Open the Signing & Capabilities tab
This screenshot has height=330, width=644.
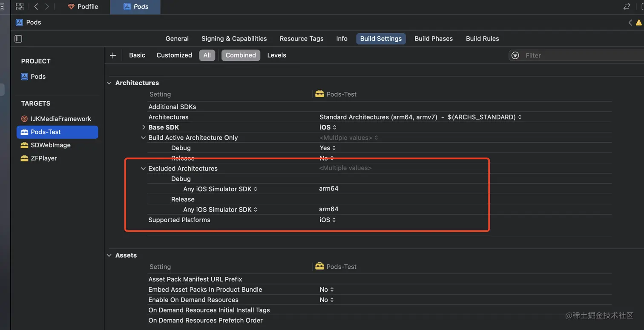[x=234, y=39]
